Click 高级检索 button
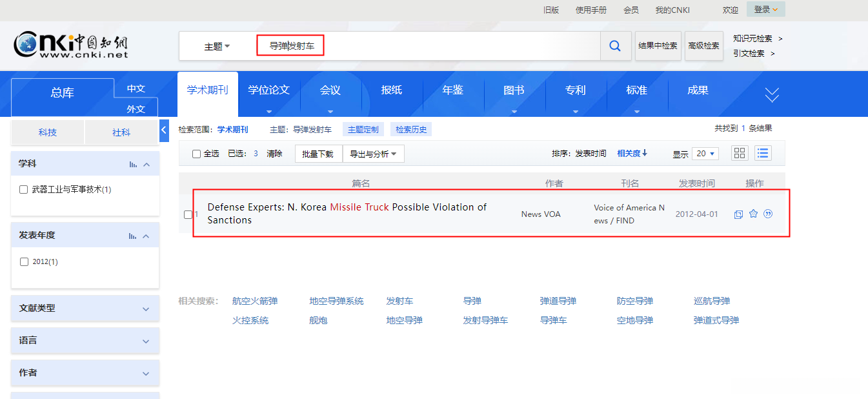The width and height of the screenshot is (868, 399). tap(704, 46)
